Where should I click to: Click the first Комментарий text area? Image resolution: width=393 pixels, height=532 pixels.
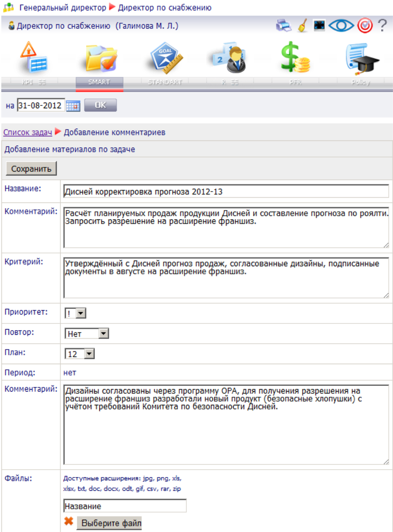226,227
